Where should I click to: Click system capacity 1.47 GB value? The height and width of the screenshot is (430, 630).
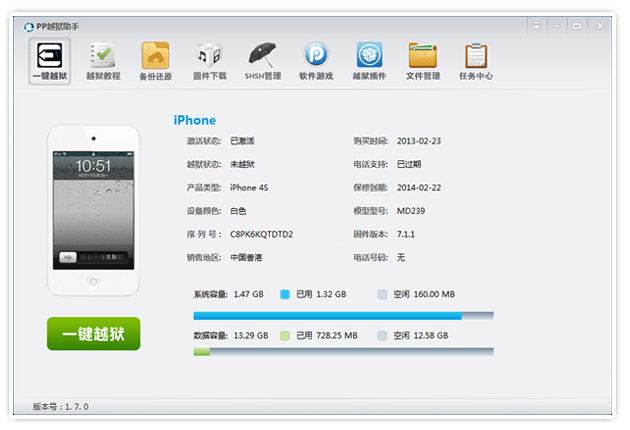click(248, 295)
